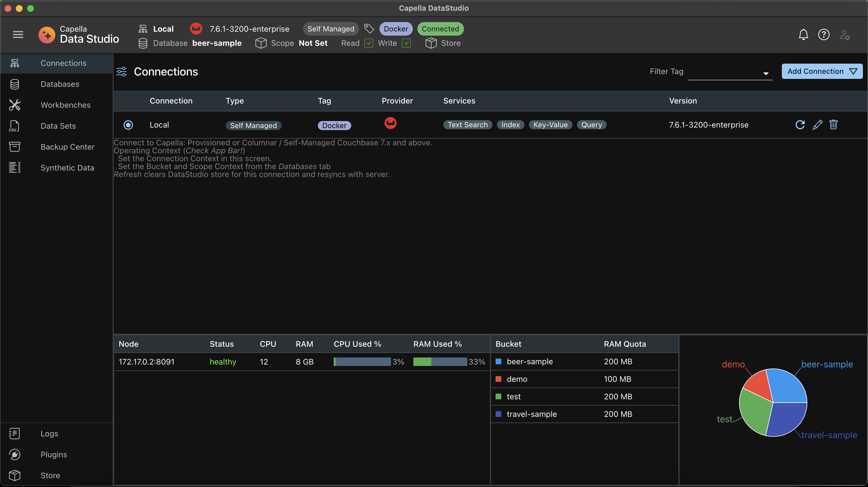Click the demo red color swatch

498,379
